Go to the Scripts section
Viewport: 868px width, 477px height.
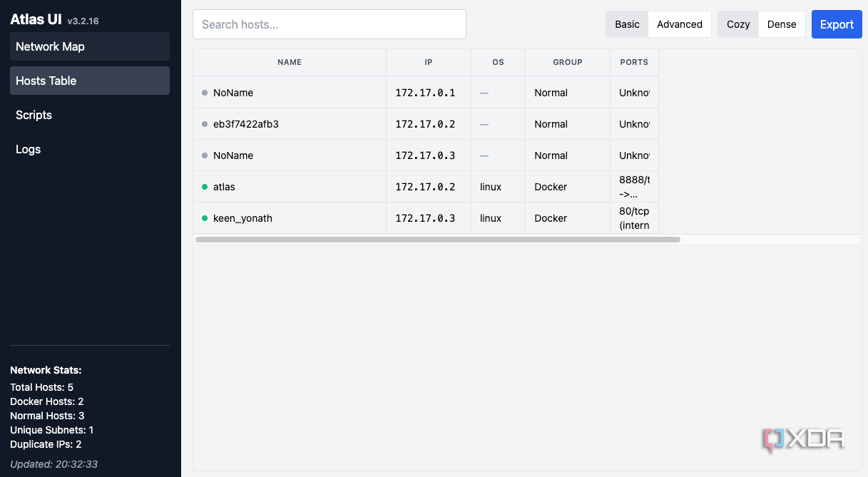[90, 115]
